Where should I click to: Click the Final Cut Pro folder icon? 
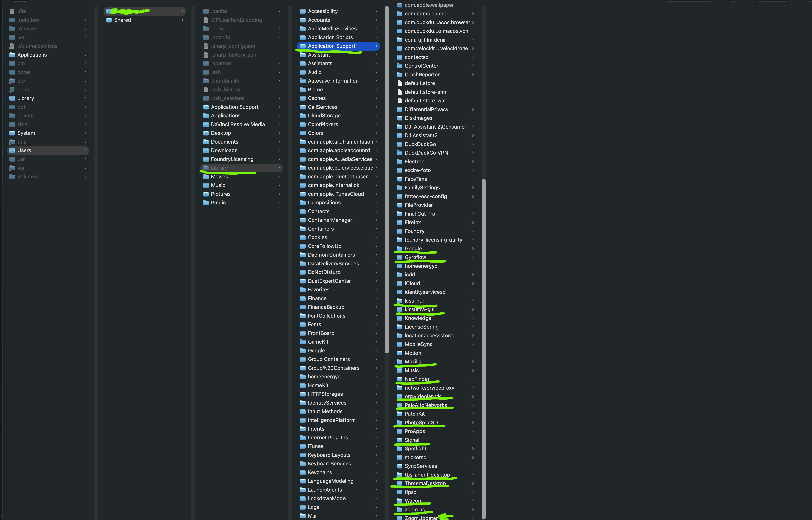[x=400, y=214]
